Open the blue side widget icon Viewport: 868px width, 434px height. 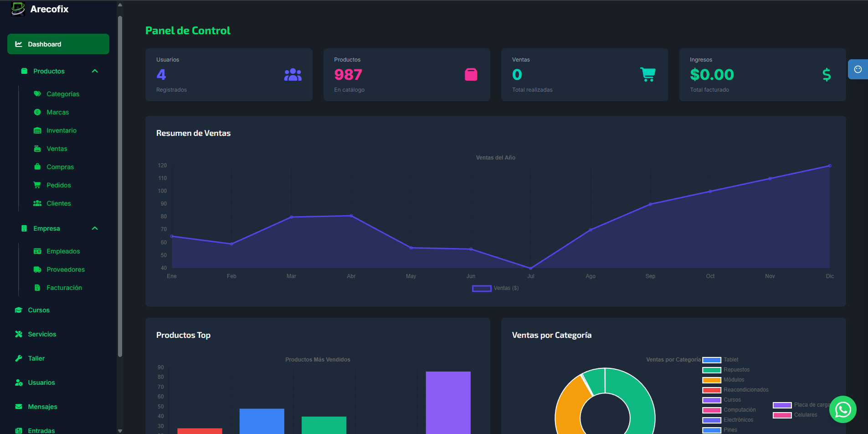pos(858,69)
